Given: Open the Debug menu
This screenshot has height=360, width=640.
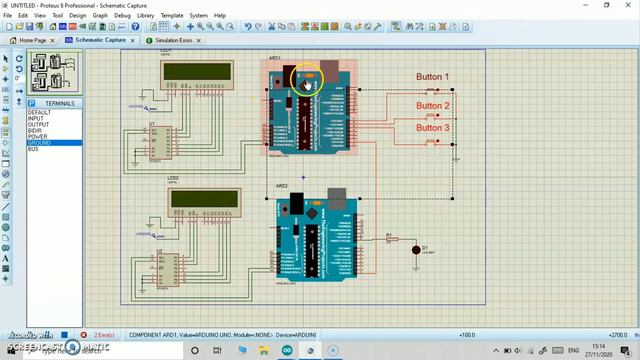Looking at the screenshot, I should pos(122,16).
